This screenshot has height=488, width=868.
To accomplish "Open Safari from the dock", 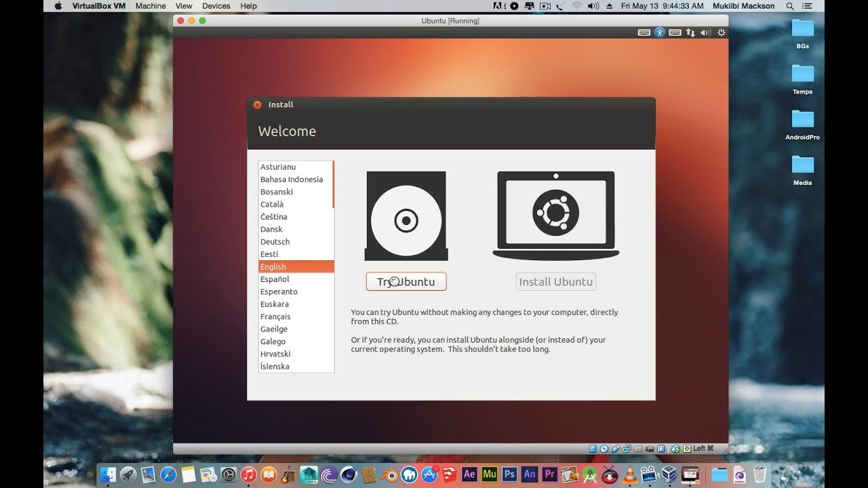I will click(169, 474).
